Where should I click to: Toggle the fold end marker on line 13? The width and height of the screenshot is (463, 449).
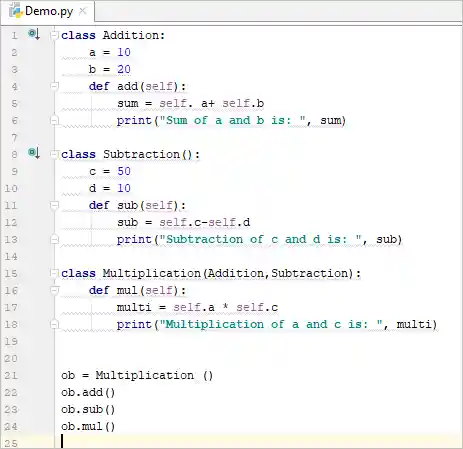click(x=54, y=239)
